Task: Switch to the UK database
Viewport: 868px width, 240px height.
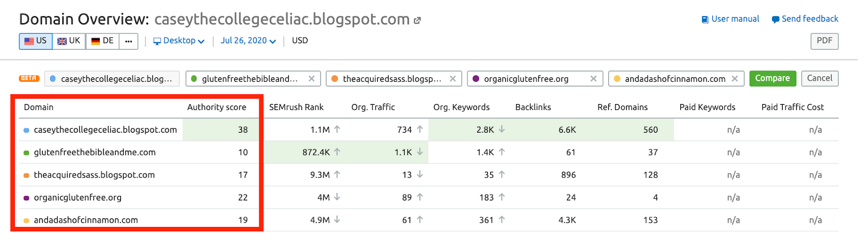Action: [69, 41]
